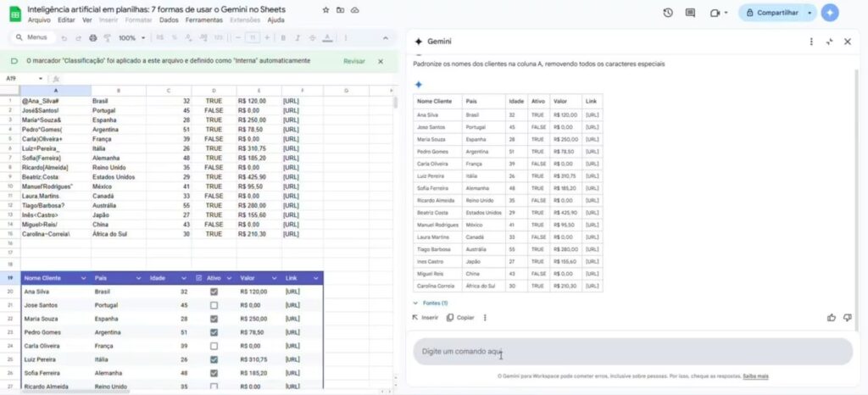
Task: Toggle Ativo checkbox for Ana Silva
Action: (x=214, y=292)
